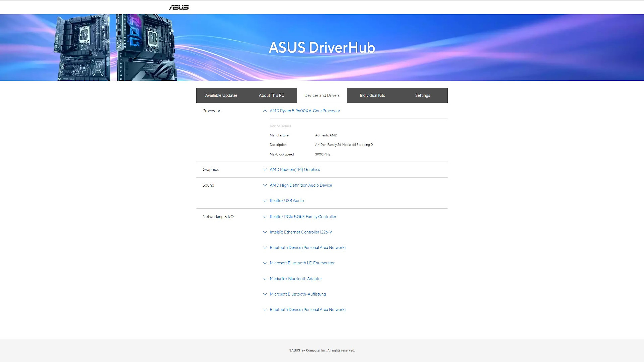The height and width of the screenshot is (362, 644).
Task: Click the ASUS logo in header
Action: 179,7
